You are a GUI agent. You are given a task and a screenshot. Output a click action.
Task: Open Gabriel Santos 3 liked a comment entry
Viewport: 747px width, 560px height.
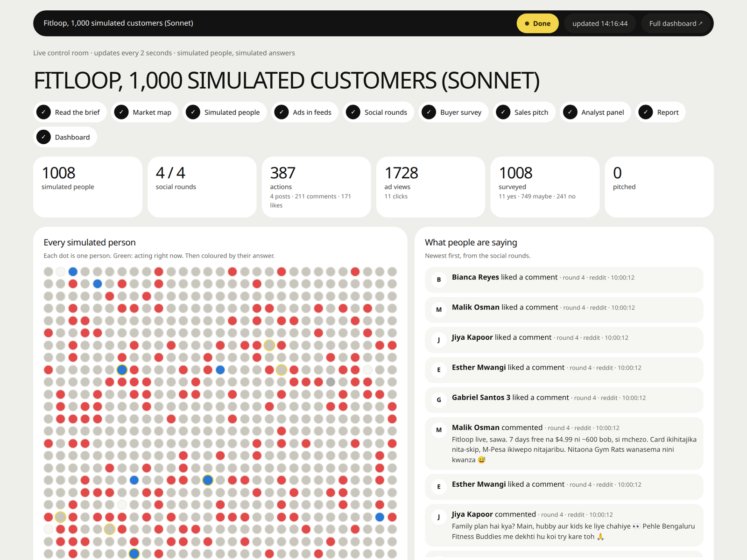(x=564, y=400)
